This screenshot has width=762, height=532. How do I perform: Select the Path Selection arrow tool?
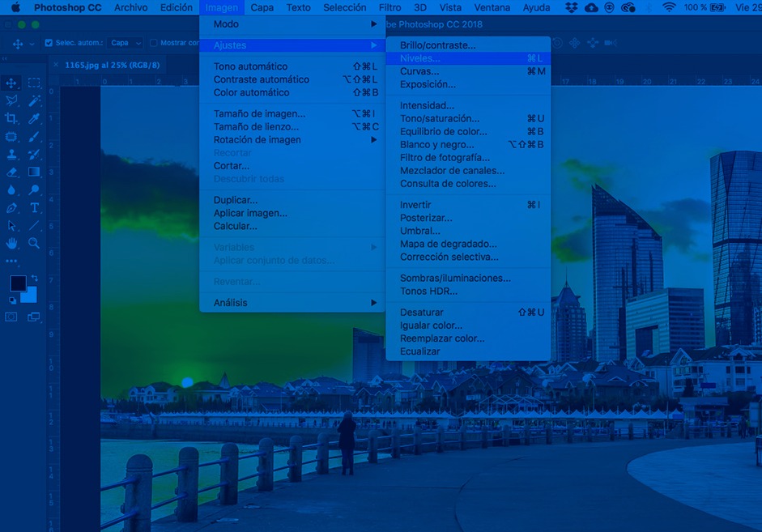pos(11,226)
